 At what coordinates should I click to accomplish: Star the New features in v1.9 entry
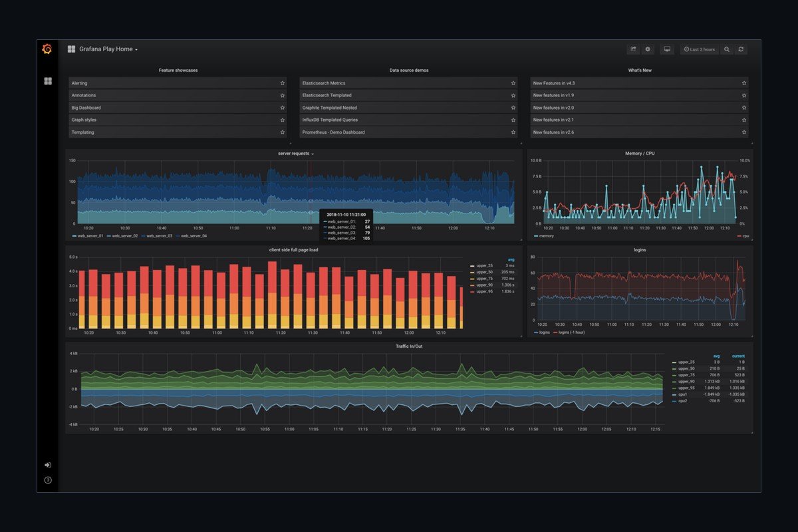pos(744,95)
